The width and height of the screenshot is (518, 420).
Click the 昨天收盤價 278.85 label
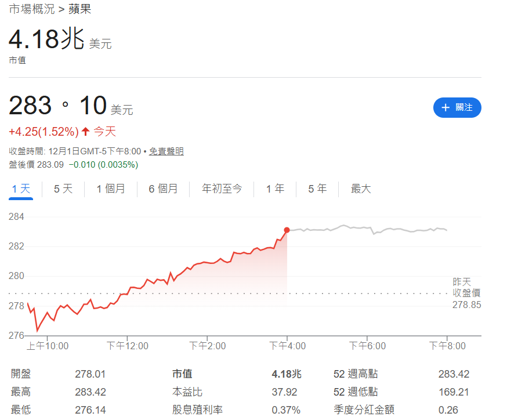(466, 293)
